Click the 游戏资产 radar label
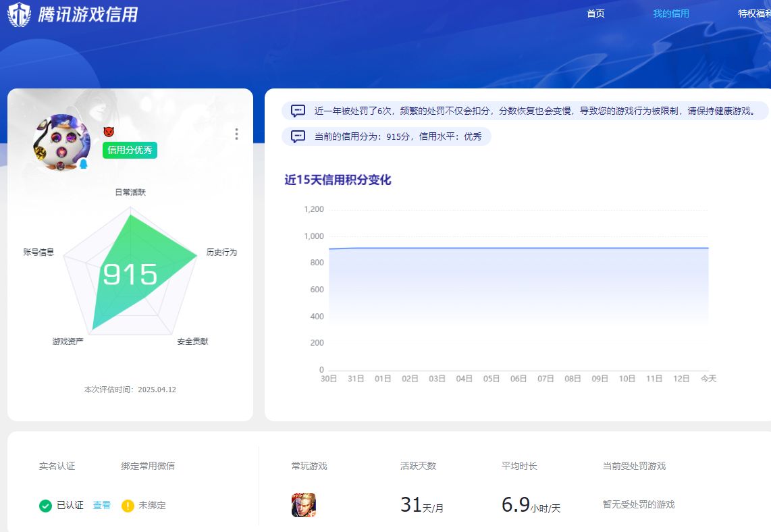 click(x=68, y=341)
